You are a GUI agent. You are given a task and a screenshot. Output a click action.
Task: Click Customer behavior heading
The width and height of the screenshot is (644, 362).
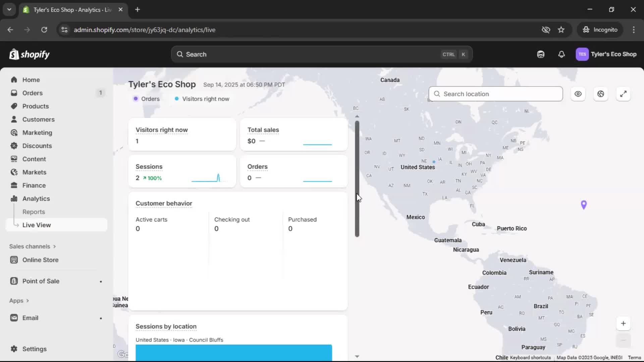[164, 203]
